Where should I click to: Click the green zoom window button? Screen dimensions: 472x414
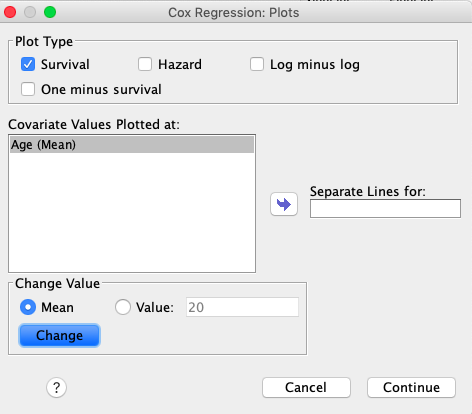click(x=50, y=12)
